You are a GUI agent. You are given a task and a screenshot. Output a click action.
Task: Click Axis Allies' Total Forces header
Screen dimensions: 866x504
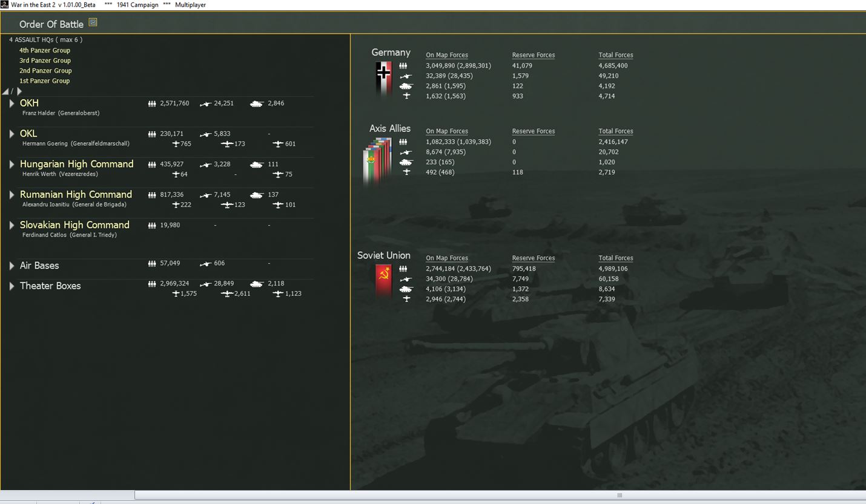coord(616,131)
